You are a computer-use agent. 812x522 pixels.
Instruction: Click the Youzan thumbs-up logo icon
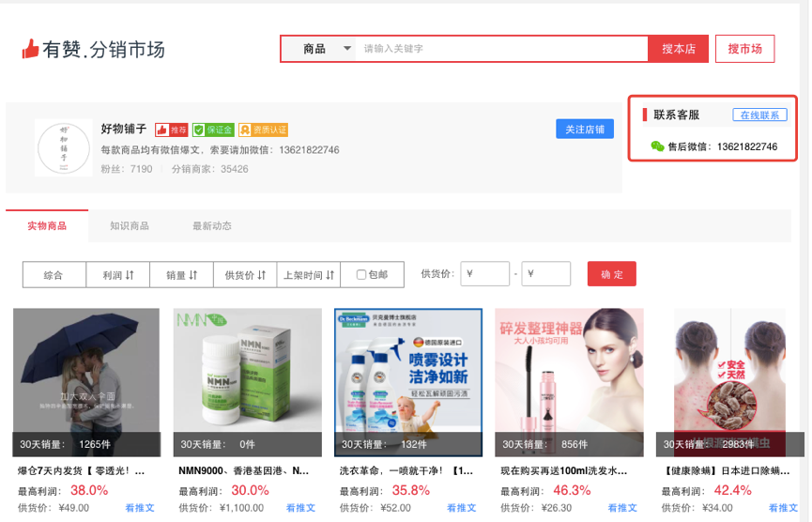pyautogui.click(x=30, y=49)
